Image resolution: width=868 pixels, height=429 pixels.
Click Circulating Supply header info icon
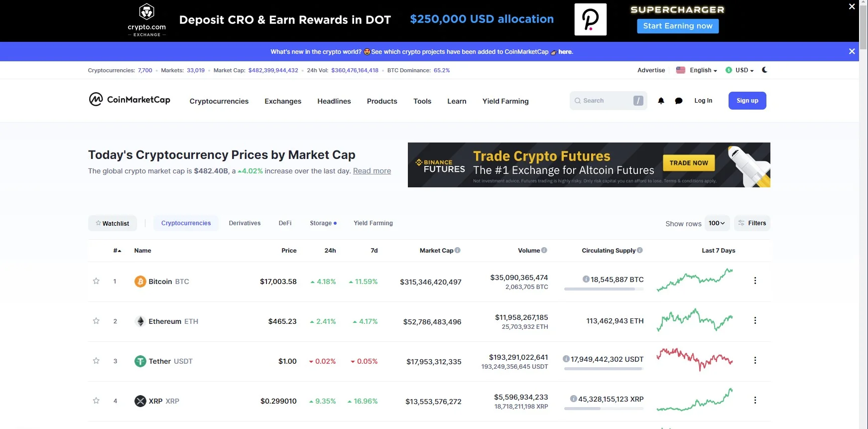(640, 250)
